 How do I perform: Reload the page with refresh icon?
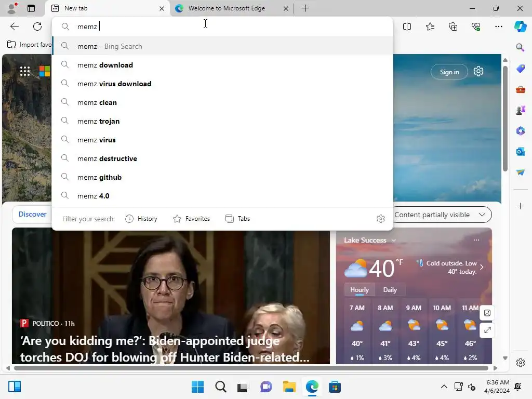(x=37, y=26)
